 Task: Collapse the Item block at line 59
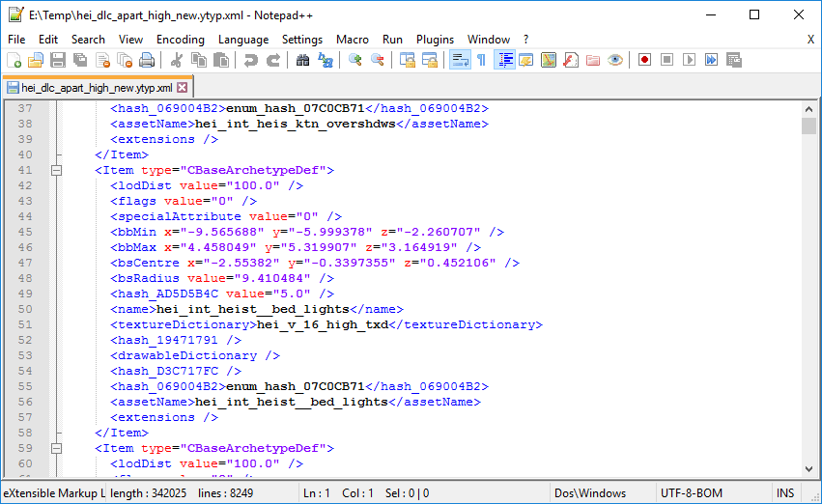click(56, 448)
